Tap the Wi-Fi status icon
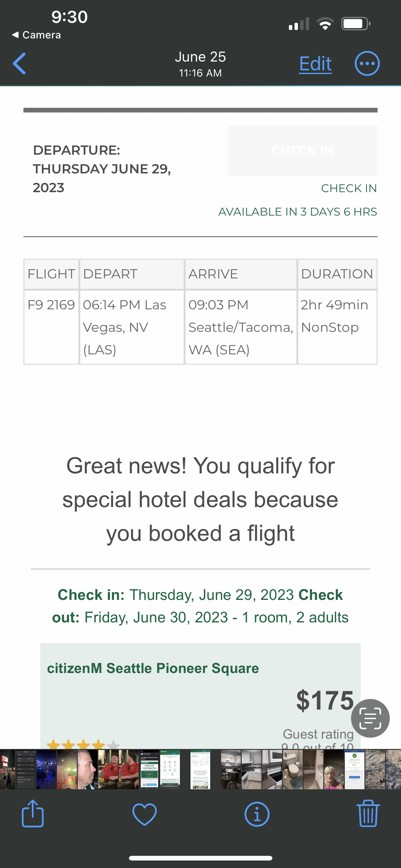This screenshot has height=868, width=401. pyautogui.click(x=325, y=24)
